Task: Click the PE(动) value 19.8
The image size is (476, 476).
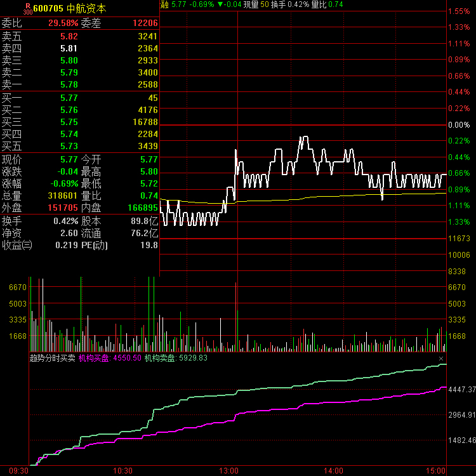Action: coord(149,245)
